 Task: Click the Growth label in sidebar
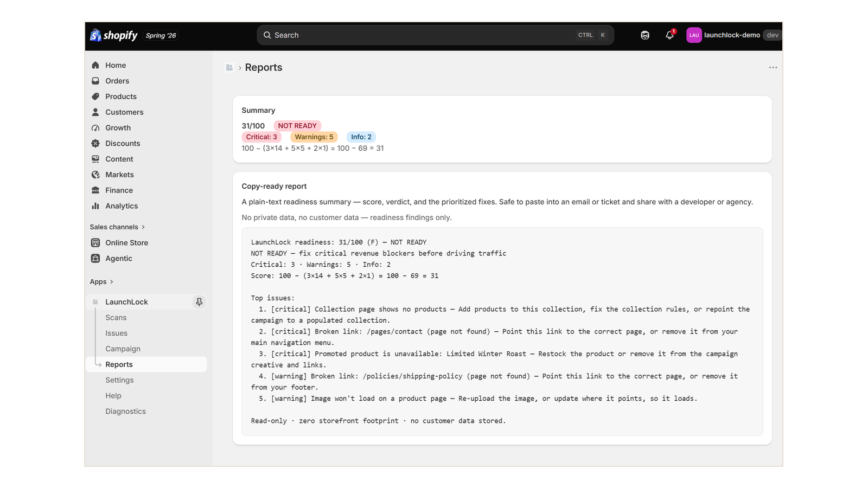pyautogui.click(x=118, y=128)
